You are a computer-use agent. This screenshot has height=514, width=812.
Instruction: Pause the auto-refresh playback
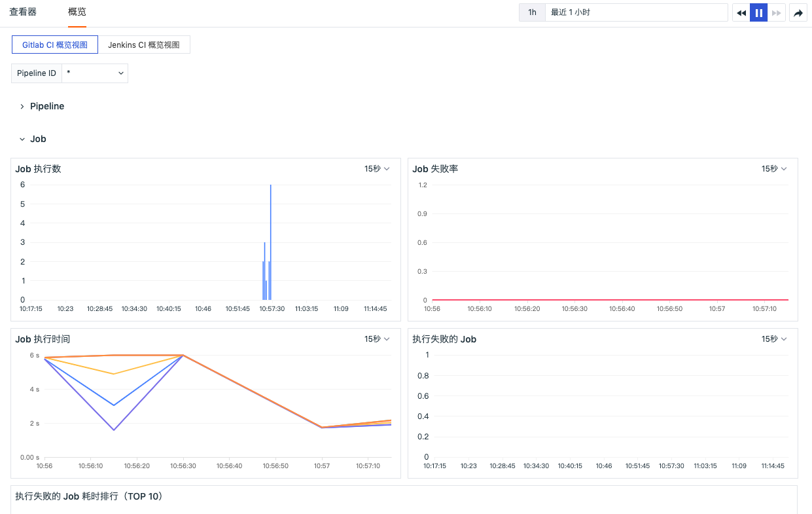(x=758, y=12)
